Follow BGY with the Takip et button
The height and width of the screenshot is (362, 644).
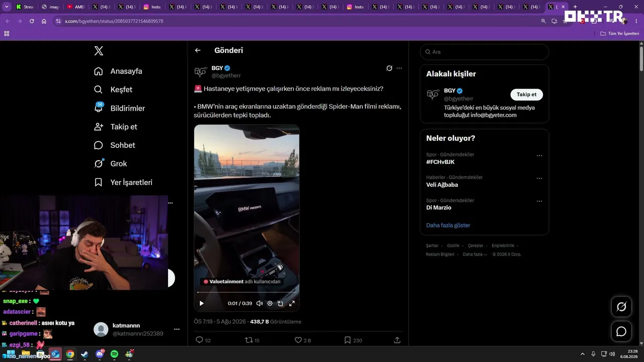[526, 95]
